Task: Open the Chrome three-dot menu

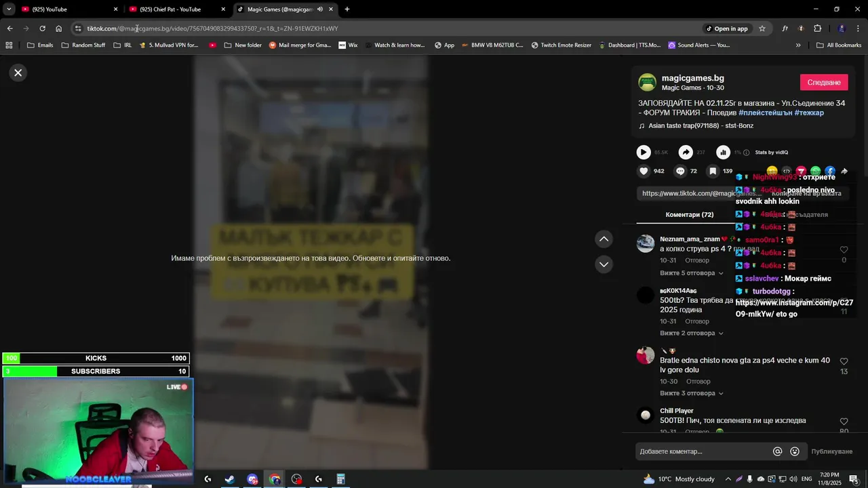Action: (x=859, y=28)
